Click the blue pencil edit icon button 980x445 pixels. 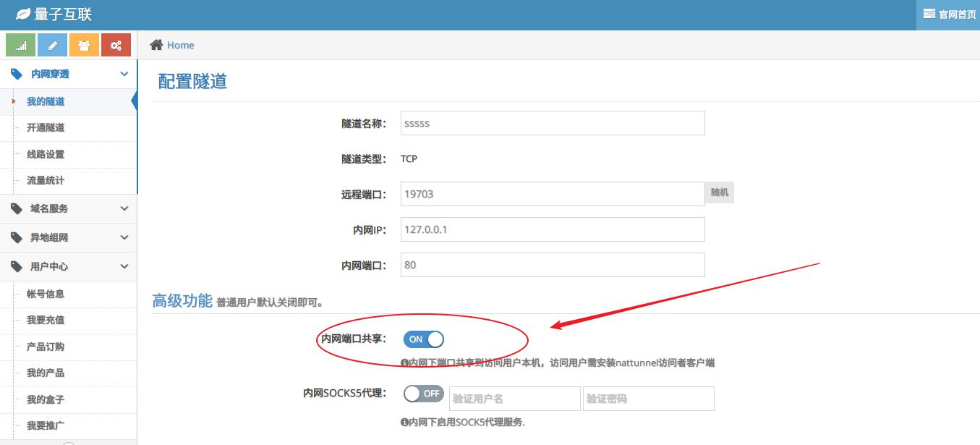pos(53,45)
